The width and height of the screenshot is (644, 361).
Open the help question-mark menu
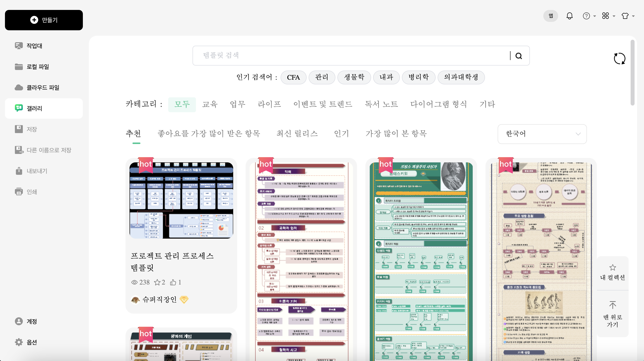tap(589, 16)
